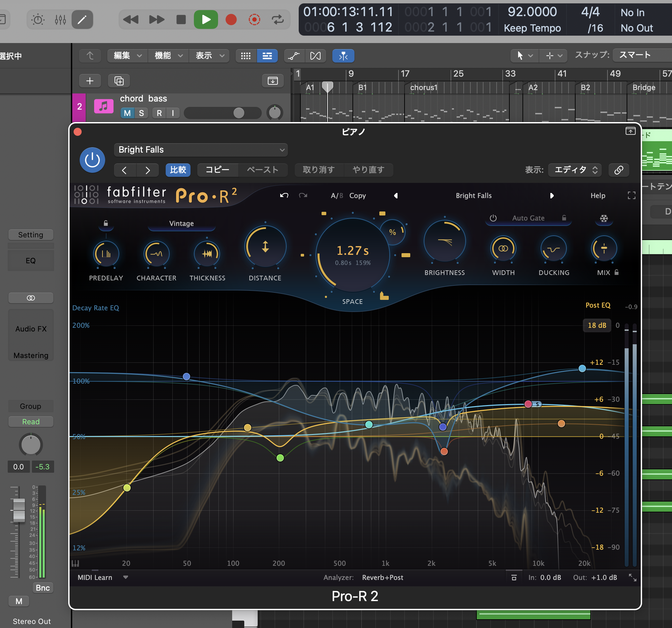The image size is (672, 628).
Task: Toggle the Catch playhead button
Action: pos(343,56)
